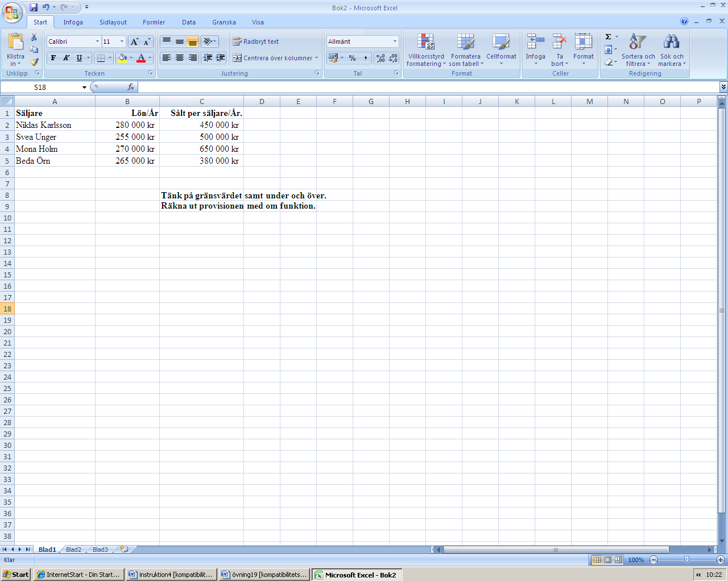728x582 pixels.
Task: Toggle center text alignment
Action: click(x=180, y=58)
